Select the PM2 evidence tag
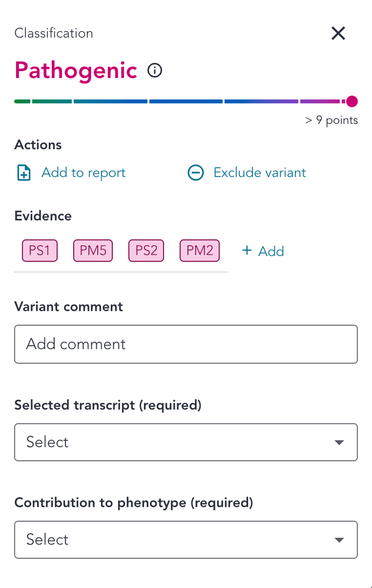 200,251
